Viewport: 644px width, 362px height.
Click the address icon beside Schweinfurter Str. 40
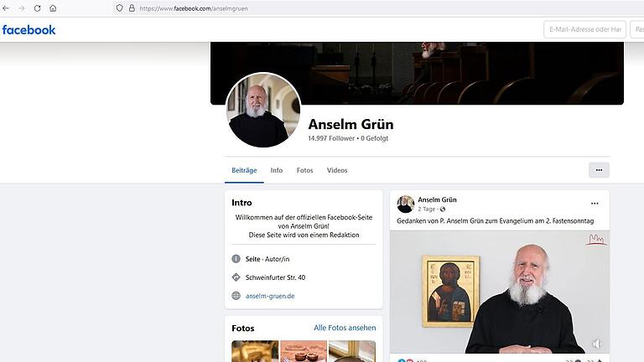236,277
